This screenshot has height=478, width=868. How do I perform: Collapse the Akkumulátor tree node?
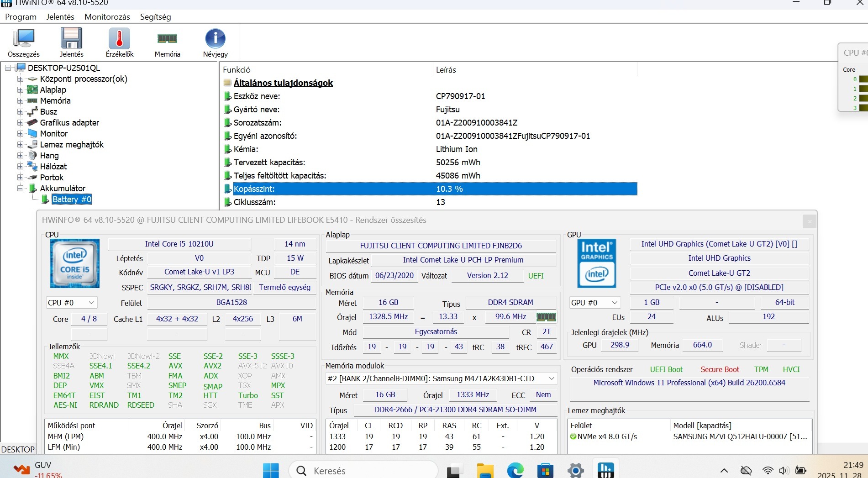coord(20,189)
